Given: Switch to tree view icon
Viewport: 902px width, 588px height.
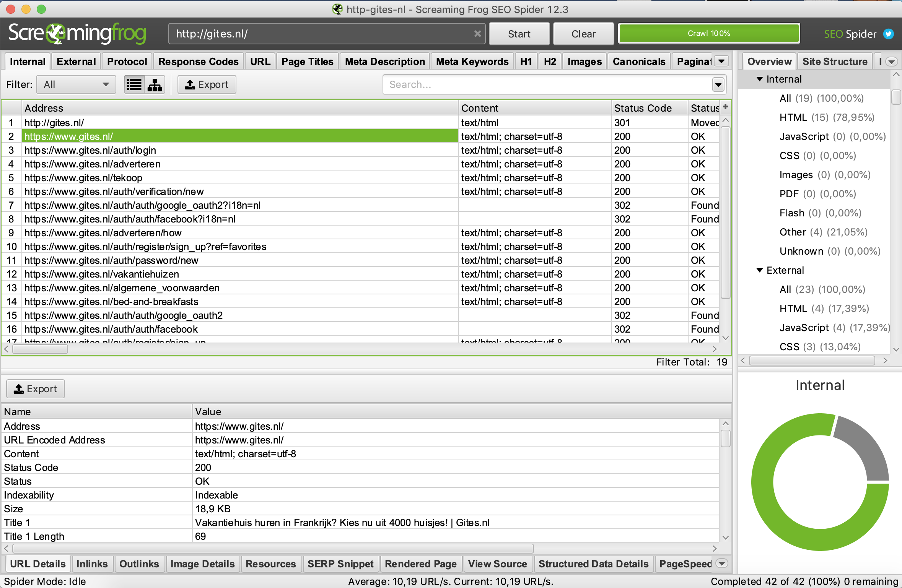Looking at the screenshot, I should click(x=155, y=84).
